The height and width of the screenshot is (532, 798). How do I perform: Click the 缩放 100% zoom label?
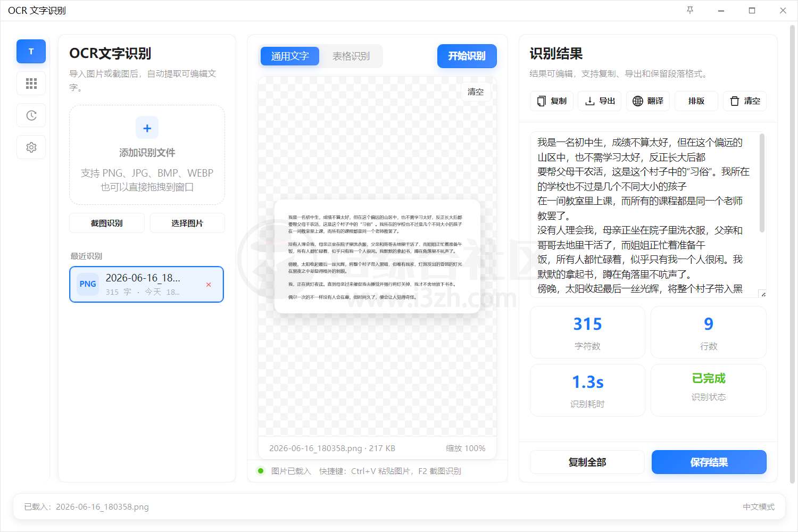(465, 448)
